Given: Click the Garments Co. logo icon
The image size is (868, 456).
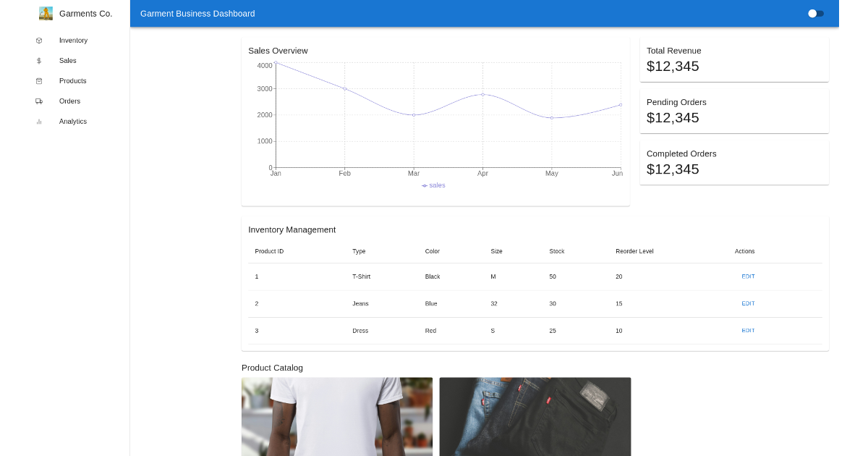Looking at the screenshot, I should [46, 13].
